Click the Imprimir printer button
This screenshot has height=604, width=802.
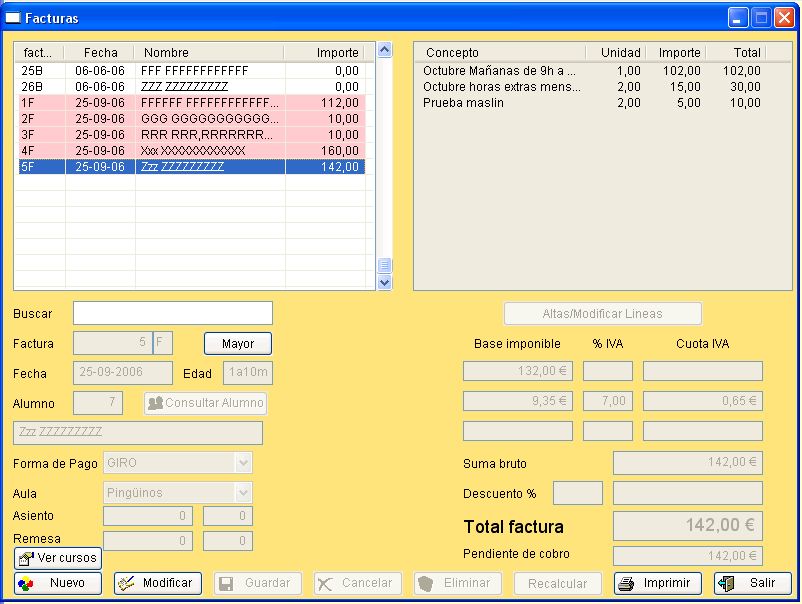(657, 583)
